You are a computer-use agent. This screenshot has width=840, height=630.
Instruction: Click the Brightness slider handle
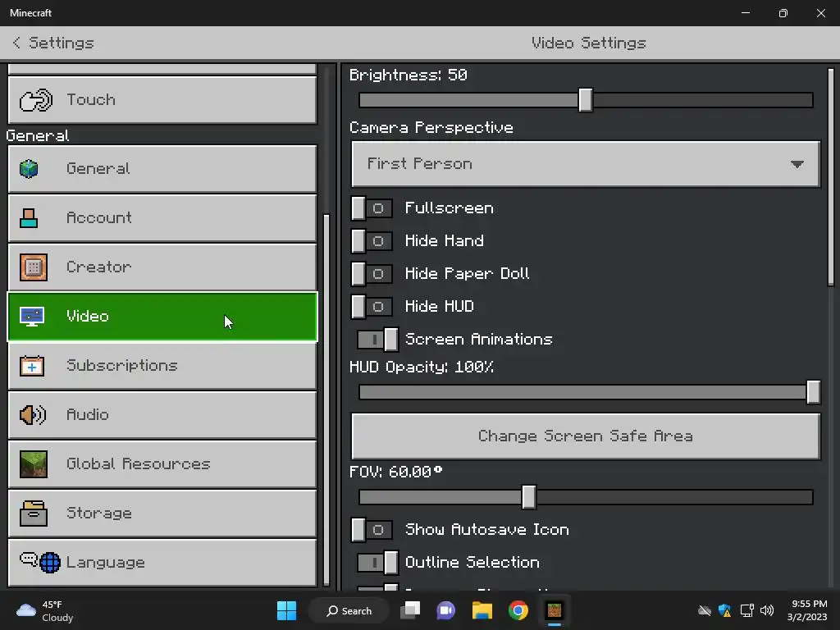click(586, 100)
